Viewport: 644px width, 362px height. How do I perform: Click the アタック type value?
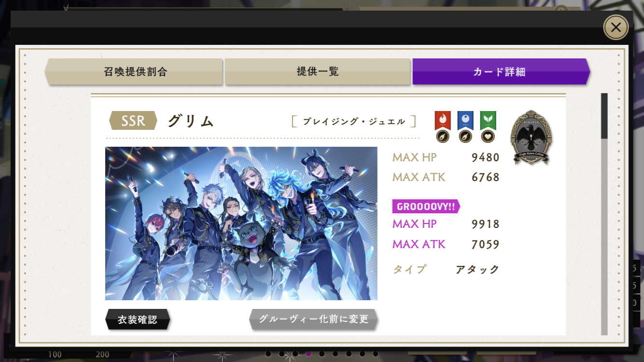pyautogui.click(x=477, y=269)
